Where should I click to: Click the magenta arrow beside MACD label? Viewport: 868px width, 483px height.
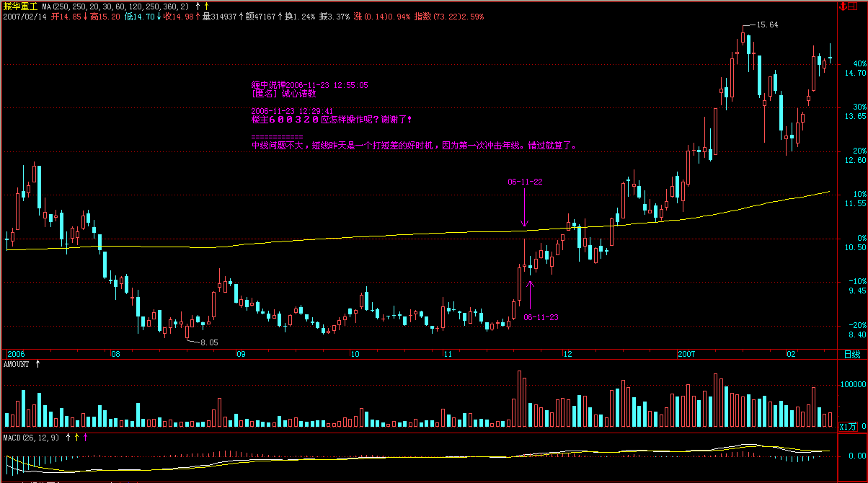[x=86, y=437]
